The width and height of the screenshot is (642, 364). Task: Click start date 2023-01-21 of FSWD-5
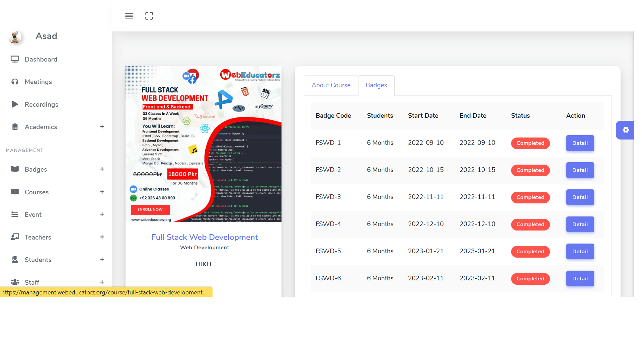pyautogui.click(x=426, y=251)
